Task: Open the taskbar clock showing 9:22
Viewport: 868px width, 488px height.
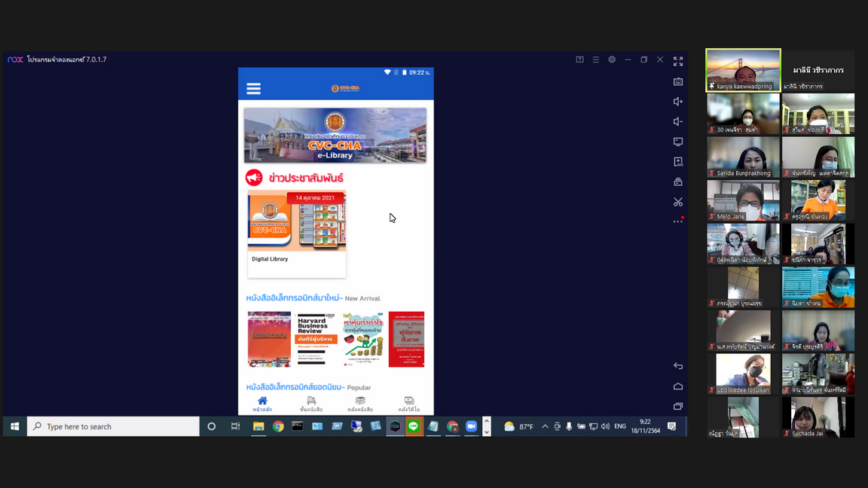Action: tap(646, 426)
